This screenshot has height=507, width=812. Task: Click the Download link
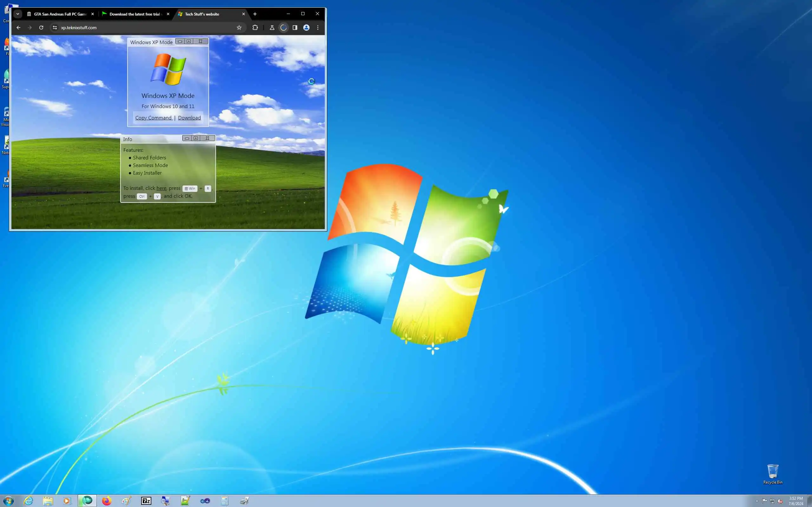(189, 118)
